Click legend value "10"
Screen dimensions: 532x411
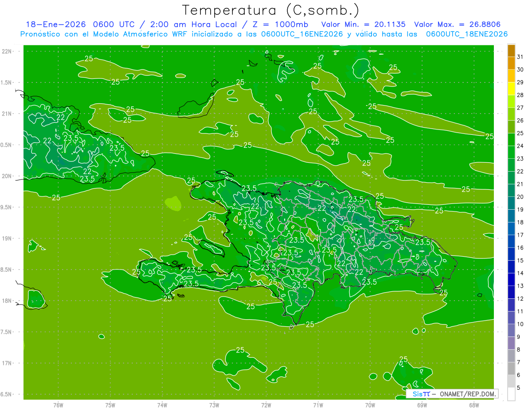[x=520, y=324]
